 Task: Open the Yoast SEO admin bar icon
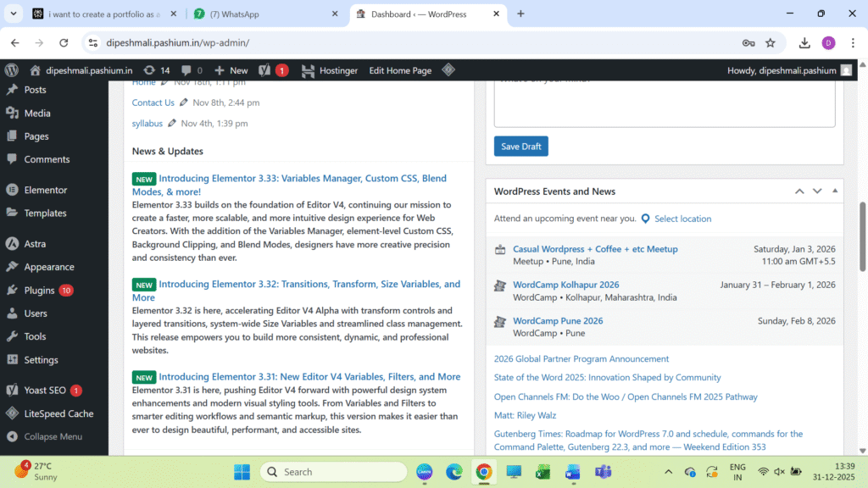pyautogui.click(x=264, y=70)
